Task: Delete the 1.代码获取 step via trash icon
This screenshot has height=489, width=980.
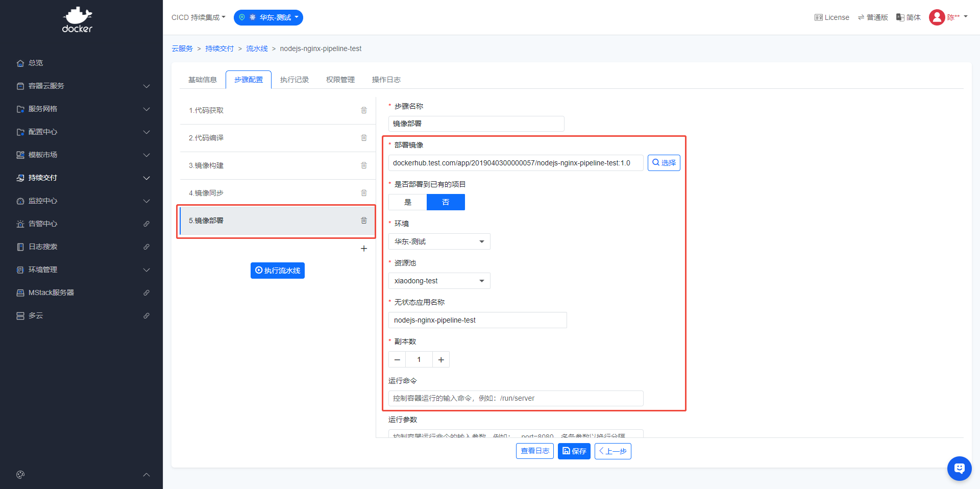Action: click(364, 110)
